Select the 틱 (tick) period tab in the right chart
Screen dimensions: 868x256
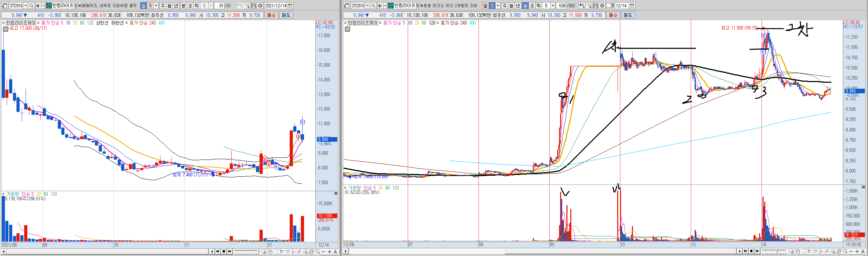538,6
